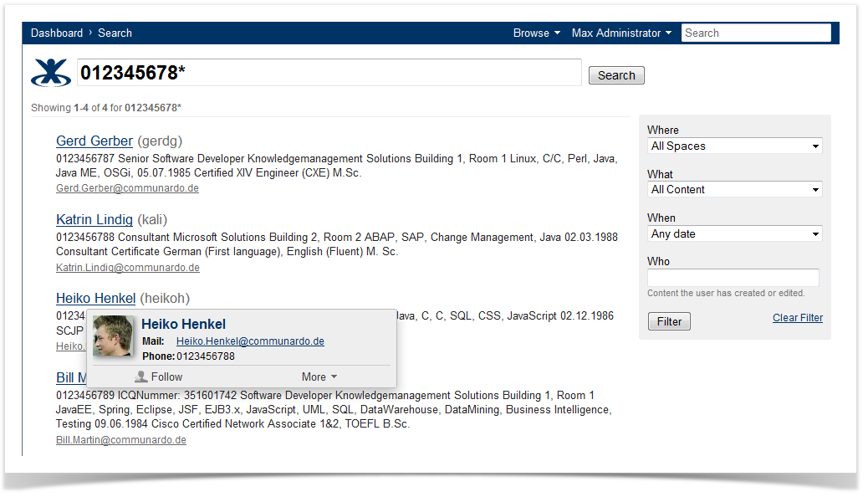Click the main search query field
This screenshot has height=497, width=868.
click(329, 73)
